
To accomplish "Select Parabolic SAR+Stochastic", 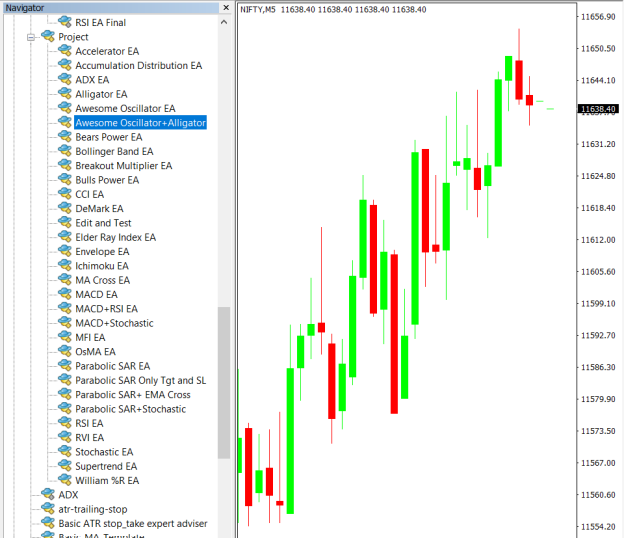I will tap(131, 409).
